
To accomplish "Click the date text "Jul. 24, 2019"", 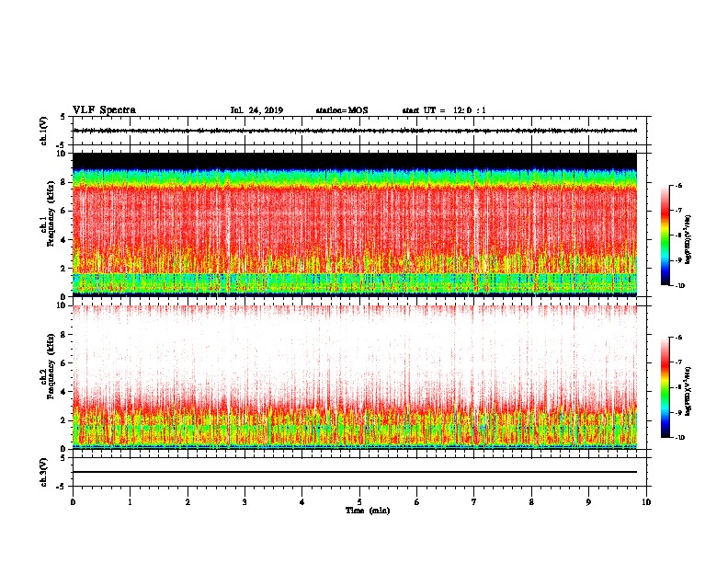I will [x=256, y=110].
